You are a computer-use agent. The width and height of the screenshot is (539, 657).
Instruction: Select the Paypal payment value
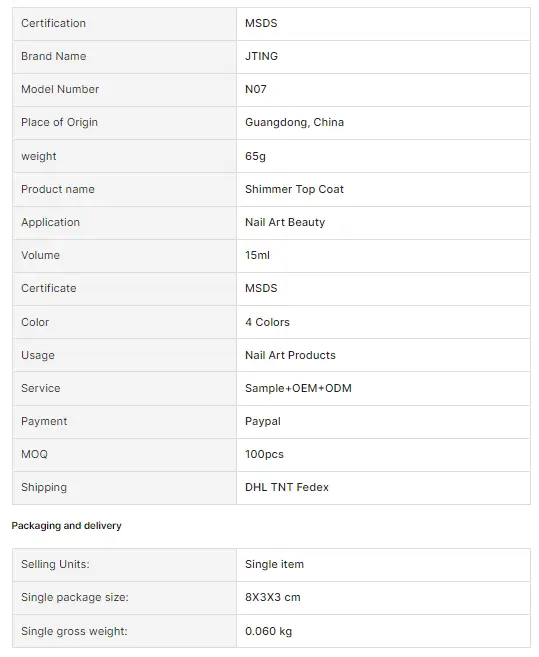tap(263, 422)
